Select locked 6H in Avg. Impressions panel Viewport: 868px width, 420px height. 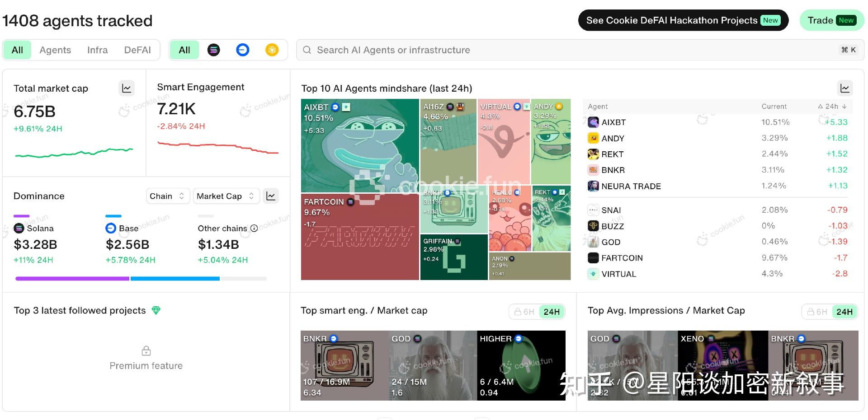(x=817, y=312)
